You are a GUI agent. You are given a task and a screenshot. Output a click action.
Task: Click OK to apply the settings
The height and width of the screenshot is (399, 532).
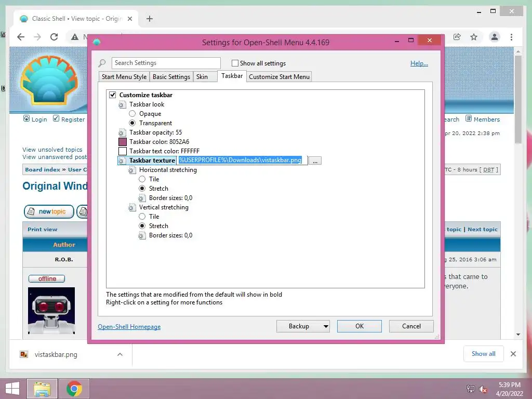[360, 326]
